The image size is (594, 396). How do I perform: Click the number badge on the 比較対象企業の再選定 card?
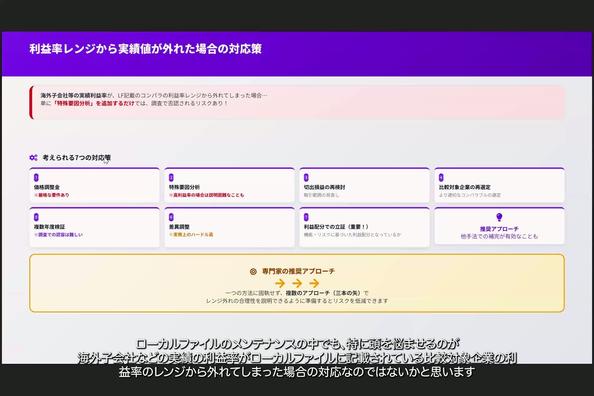click(441, 177)
